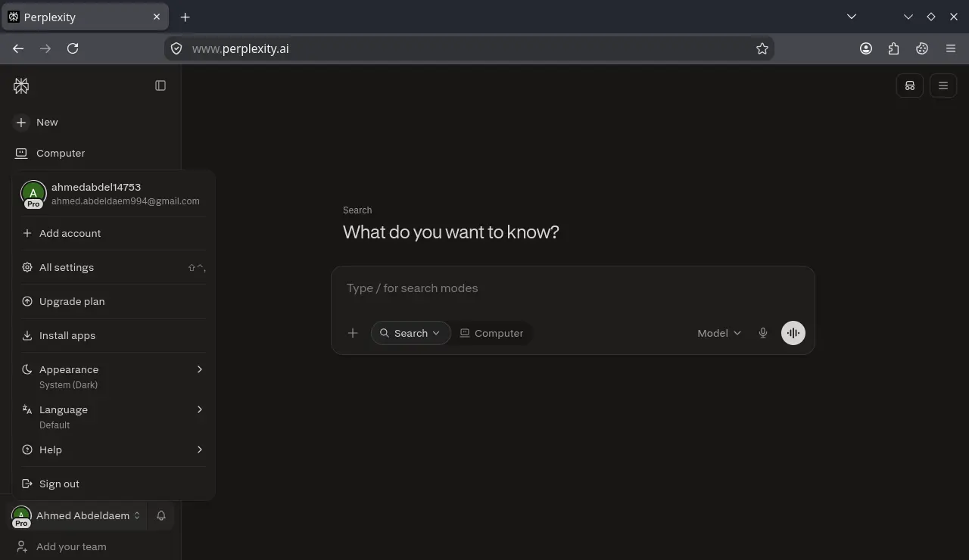The image size is (969, 560).
Task: Open the browser account icon
Action: [x=866, y=48]
